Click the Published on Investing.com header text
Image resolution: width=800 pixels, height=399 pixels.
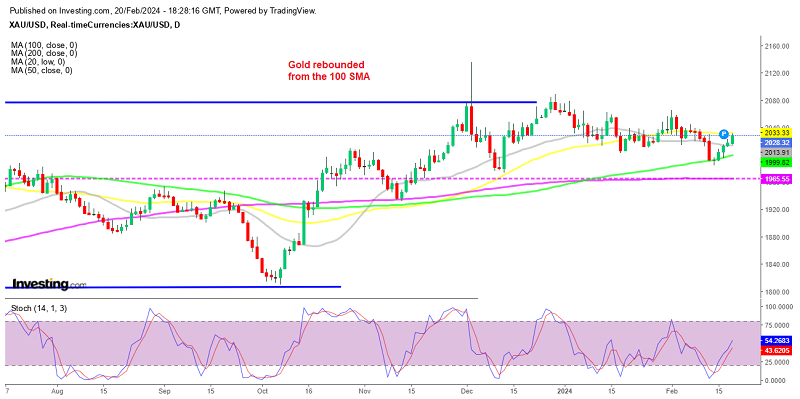coord(164,10)
